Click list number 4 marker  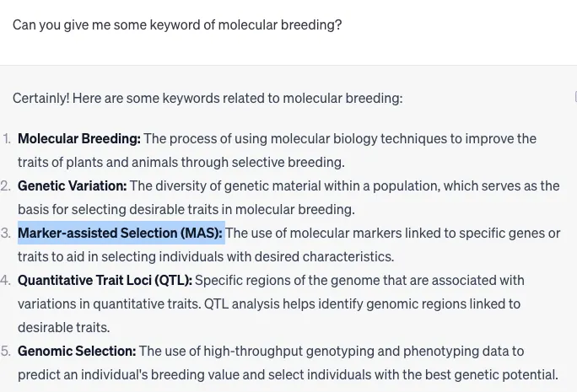[x=6, y=280]
